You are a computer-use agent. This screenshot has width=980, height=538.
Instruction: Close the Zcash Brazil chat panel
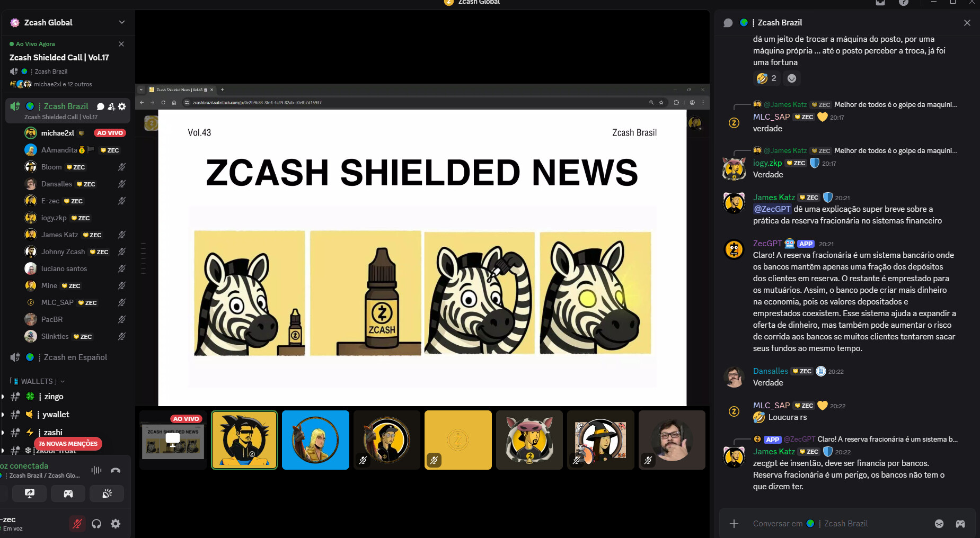[x=967, y=23]
